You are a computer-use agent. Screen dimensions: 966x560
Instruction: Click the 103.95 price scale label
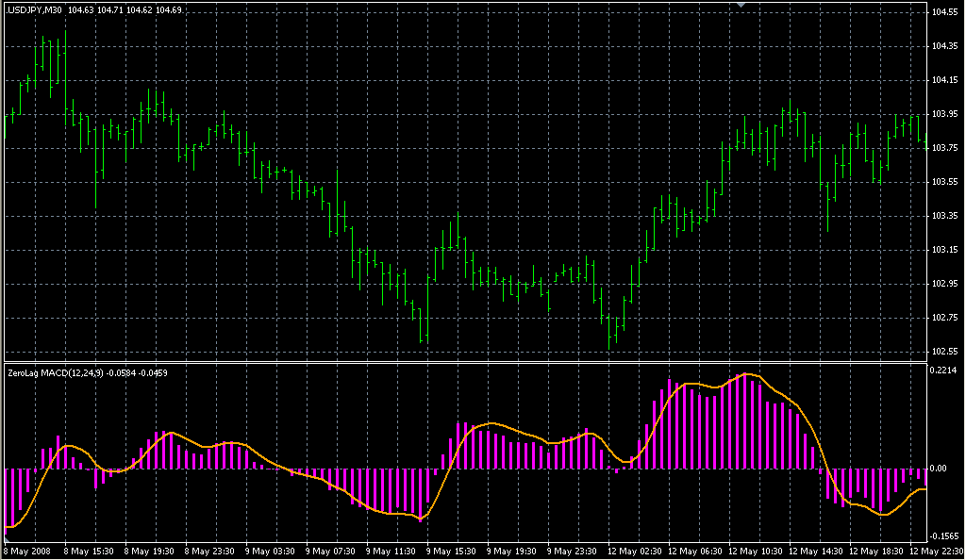(x=944, y=114)
